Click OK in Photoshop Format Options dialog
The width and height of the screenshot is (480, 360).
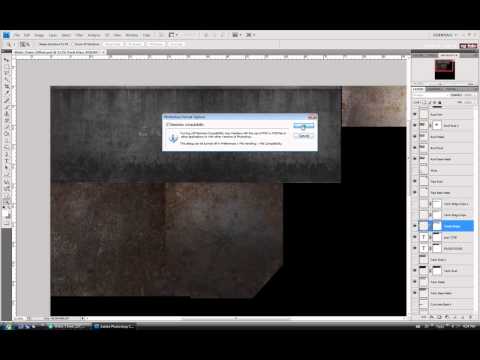click(304, 126)
